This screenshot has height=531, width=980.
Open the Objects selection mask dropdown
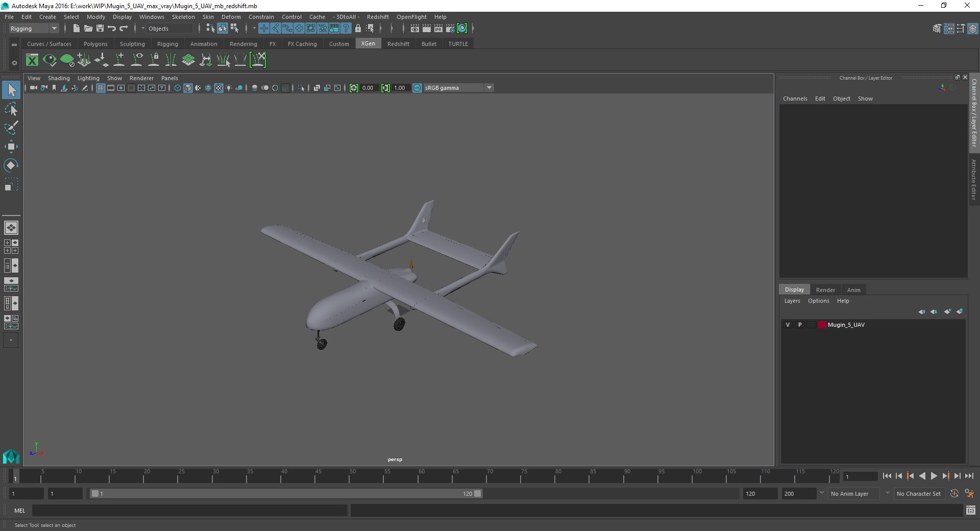169,29
